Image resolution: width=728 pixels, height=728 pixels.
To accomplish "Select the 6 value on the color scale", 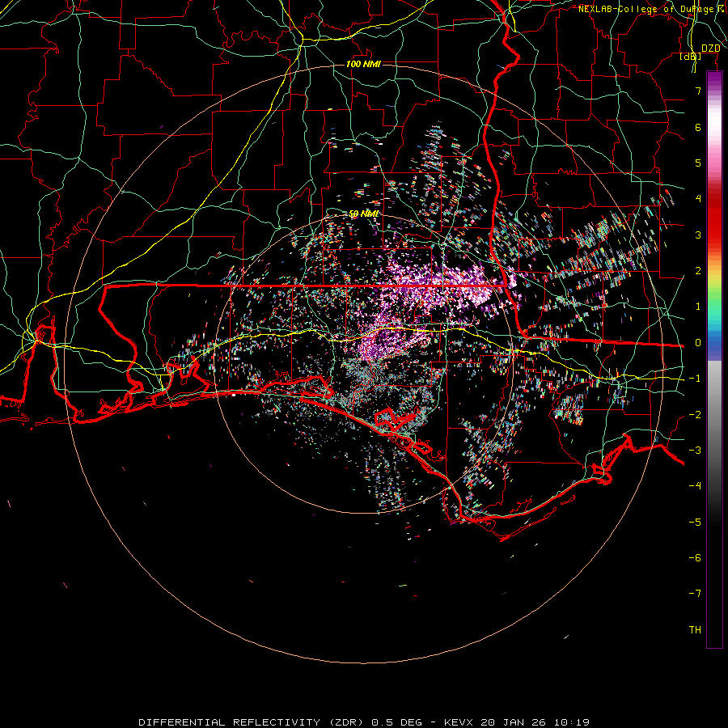I will click(x=698, y=127).
